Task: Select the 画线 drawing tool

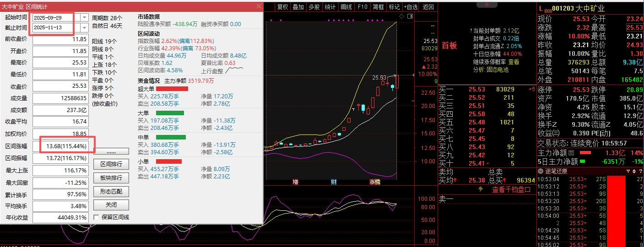Action: tap(346, 7)
